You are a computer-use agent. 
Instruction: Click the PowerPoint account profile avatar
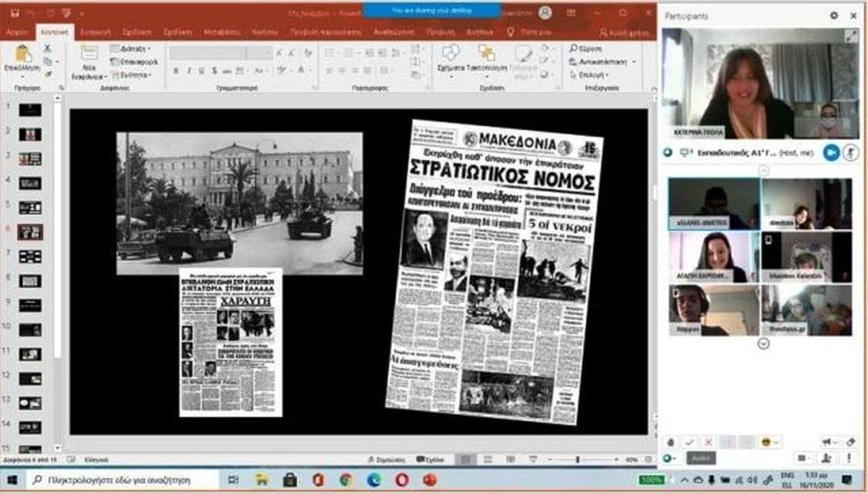pyautogui.click(x=545, y=13)
